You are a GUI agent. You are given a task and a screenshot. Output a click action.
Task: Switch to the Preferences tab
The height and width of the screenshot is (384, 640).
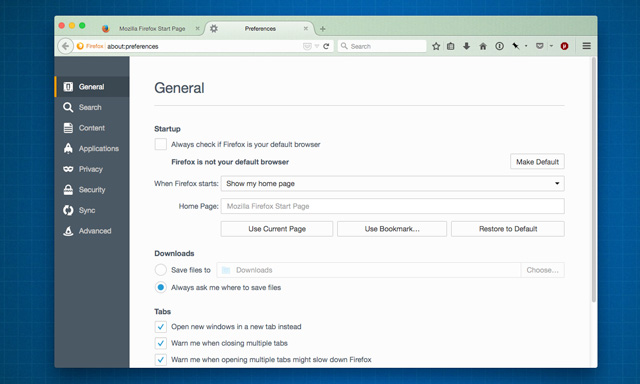(x=259, y=29)
